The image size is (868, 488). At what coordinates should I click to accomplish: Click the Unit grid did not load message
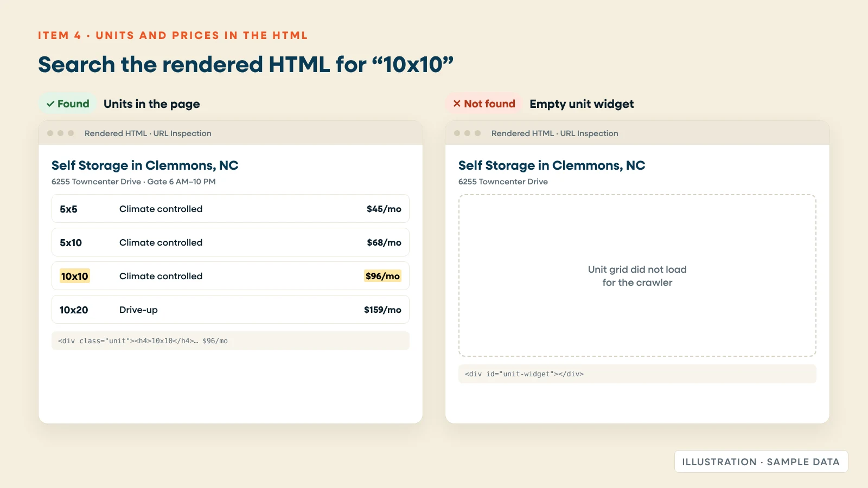pyautogui.click(x=637, y=275)
